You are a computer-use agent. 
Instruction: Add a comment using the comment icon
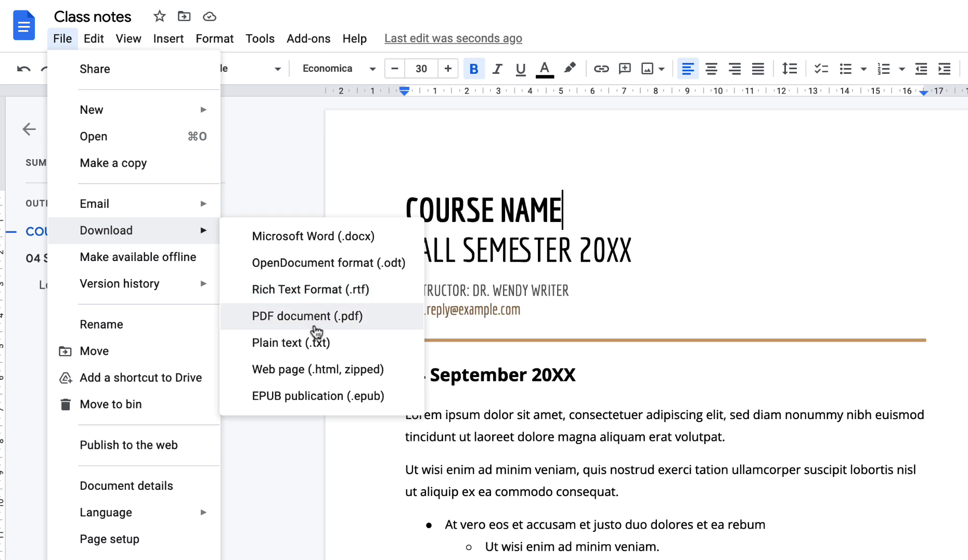coord(625,69)
